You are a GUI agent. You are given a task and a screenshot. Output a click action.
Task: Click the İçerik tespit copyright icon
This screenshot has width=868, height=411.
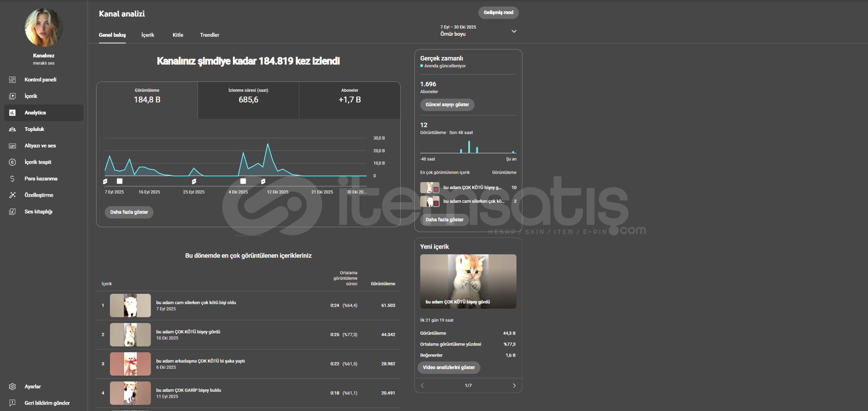(x=12, y=162)
